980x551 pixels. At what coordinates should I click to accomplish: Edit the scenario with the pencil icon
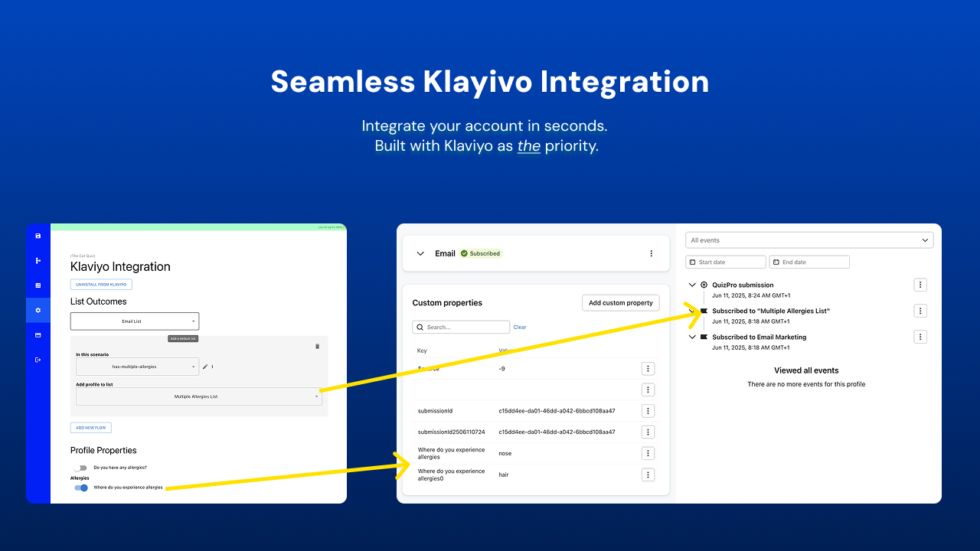(x=205, y=367)
